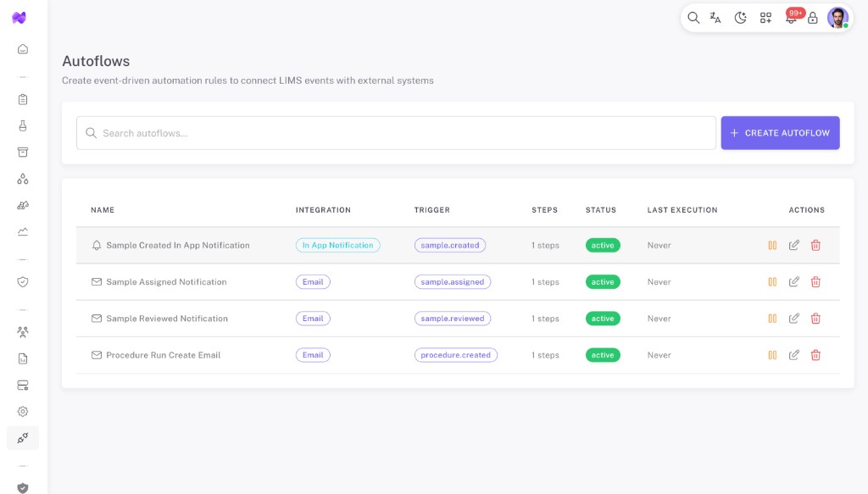Viewport: 868px width, 494px height.
Task: Pause Procedure Run Create Email autoflow
Action: point(772,354)
